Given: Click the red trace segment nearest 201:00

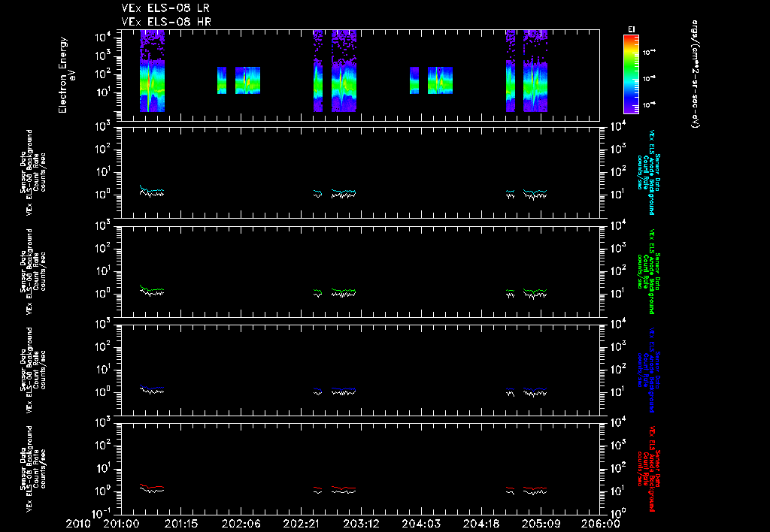Looking at the screenshot, I should (x=152, y=486).
